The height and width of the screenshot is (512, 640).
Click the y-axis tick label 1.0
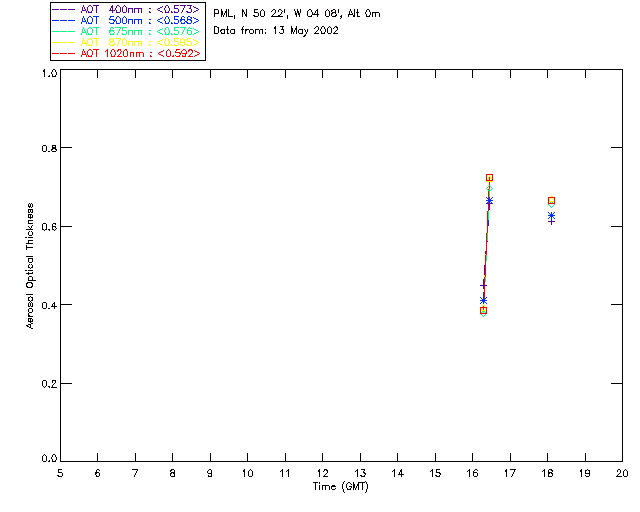49,73
